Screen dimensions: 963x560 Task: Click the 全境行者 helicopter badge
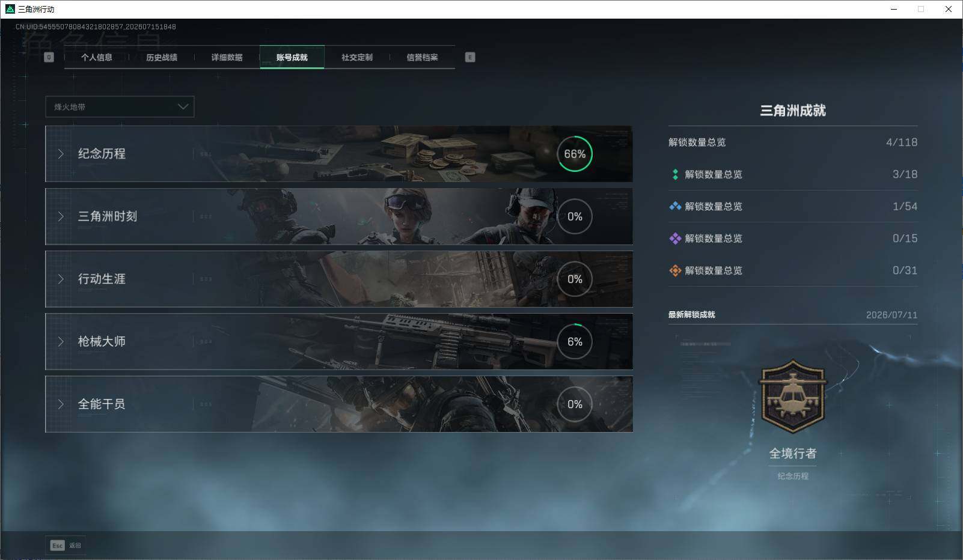pos(793,396)
